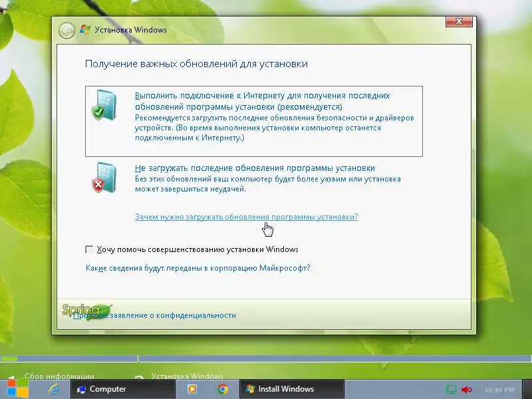Image resolution: width=532 pixels, height=399 pixels.
Task: Open link about why to download setup updates
Action: coord(246,217)
